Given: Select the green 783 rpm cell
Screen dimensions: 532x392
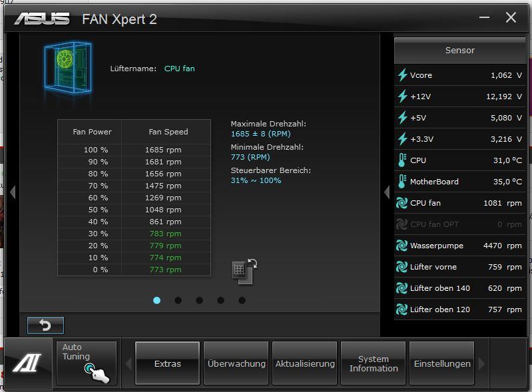Looking at the screenshot, I should coord(165,234).
